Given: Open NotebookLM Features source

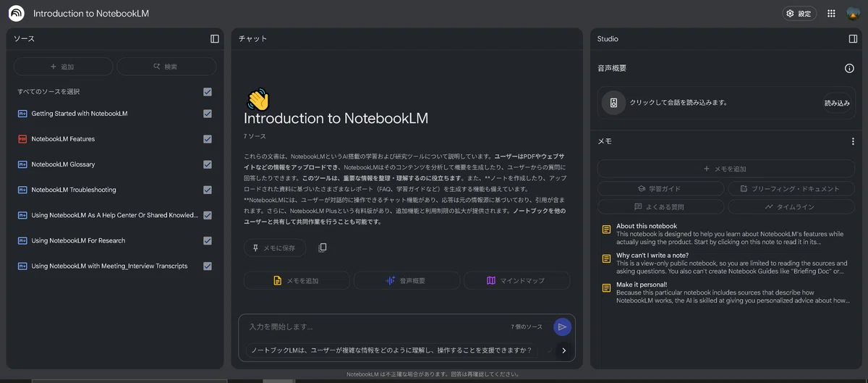Looking at the screenshot, I should [x=63, y=139].
